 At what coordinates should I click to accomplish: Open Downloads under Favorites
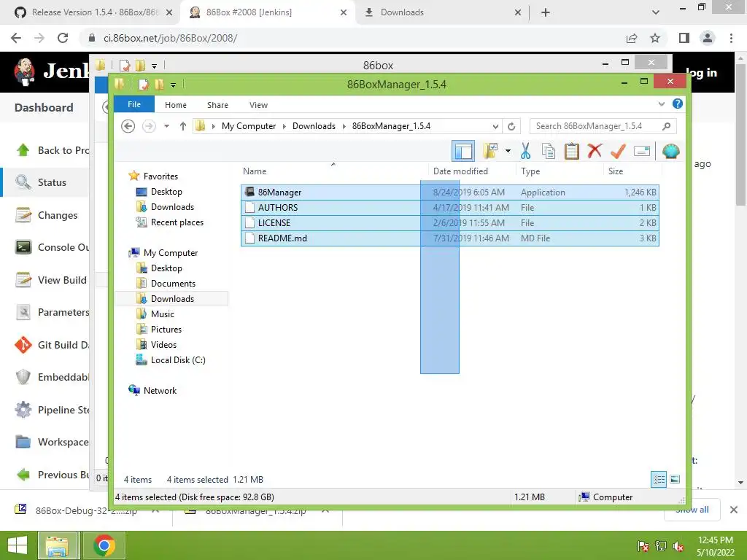(x=172, y=206)
